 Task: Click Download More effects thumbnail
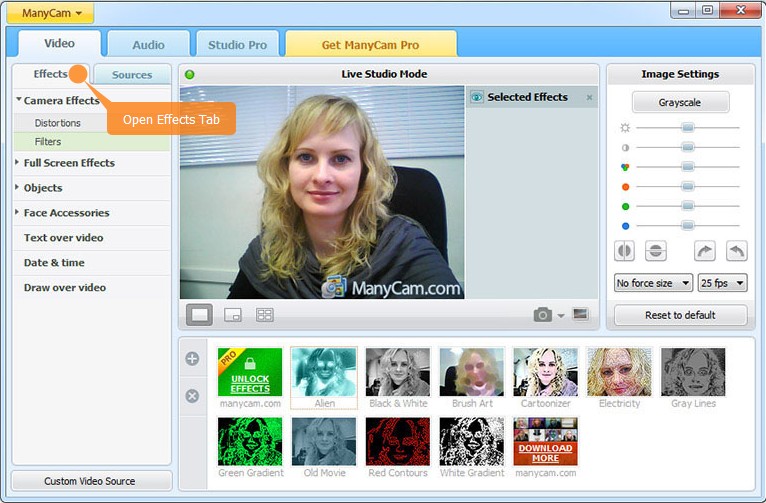546,441
